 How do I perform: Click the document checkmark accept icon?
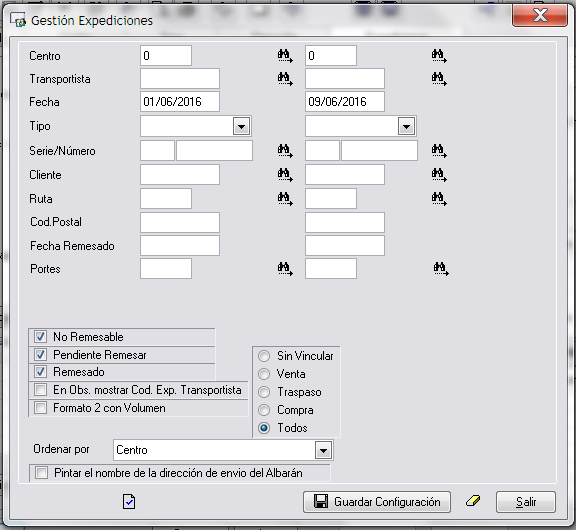[129, 502]
